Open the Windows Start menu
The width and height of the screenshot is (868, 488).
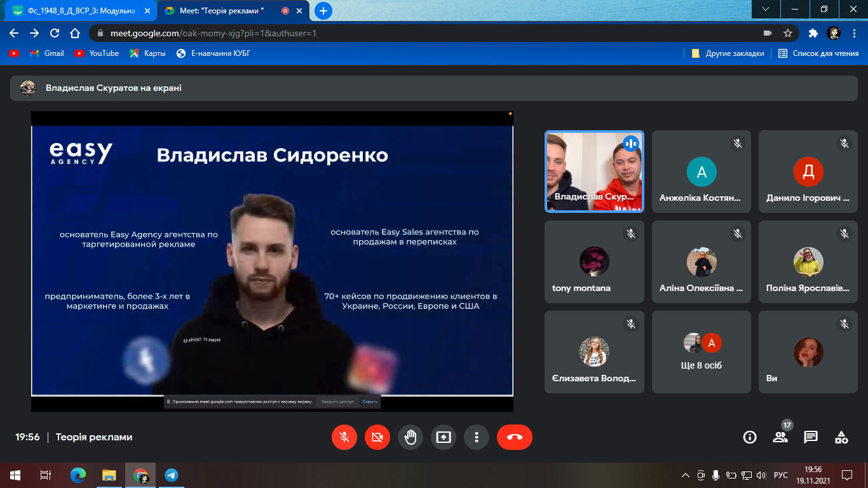pos(15,475)
